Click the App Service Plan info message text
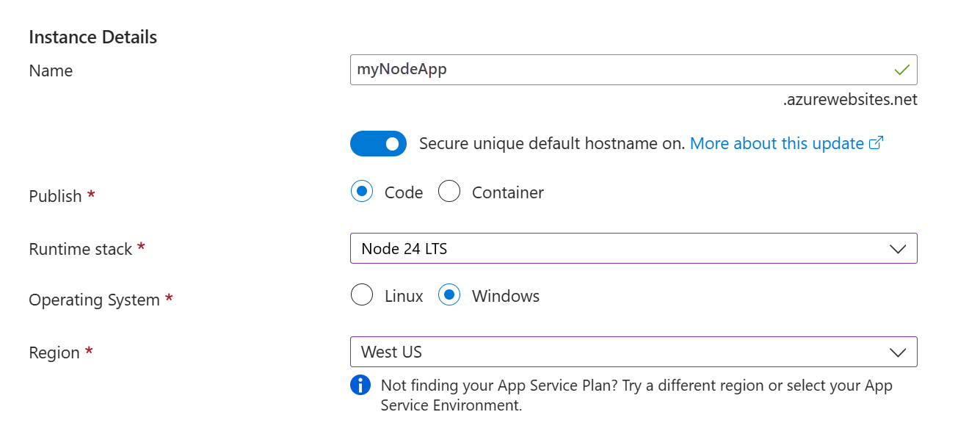980x434 pixels. click(x=636, y=395)
